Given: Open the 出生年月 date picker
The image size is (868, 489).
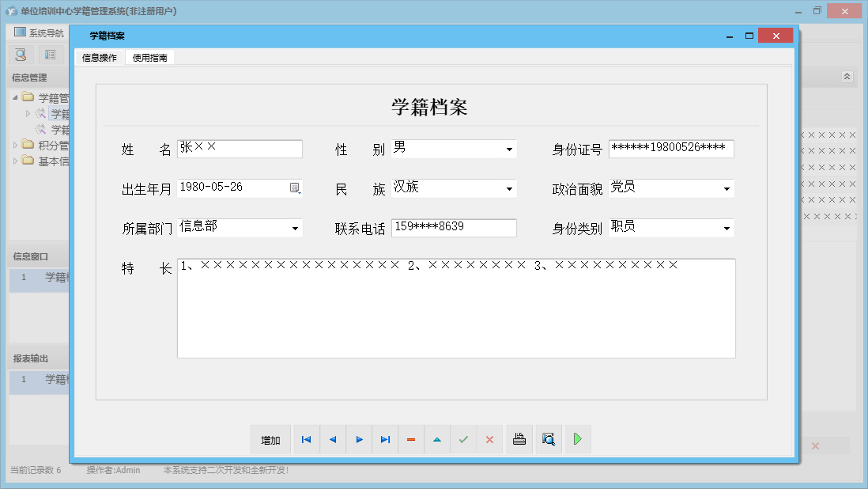Looking at the screenshot, I should tap(295, 188).
